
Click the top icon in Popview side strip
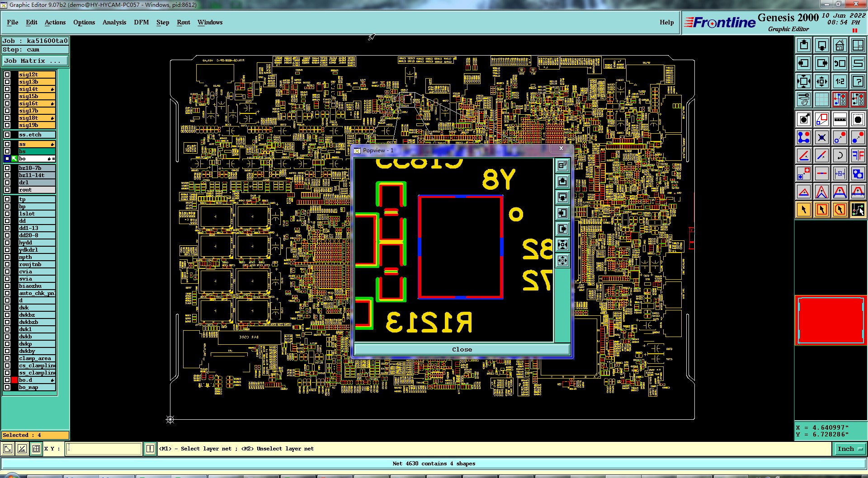[562, 165]
